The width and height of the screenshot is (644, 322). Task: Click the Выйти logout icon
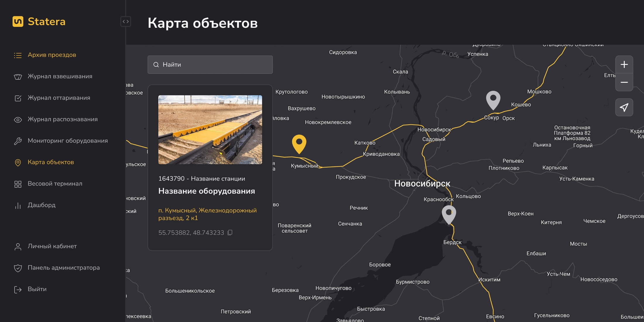pos(18,290)
